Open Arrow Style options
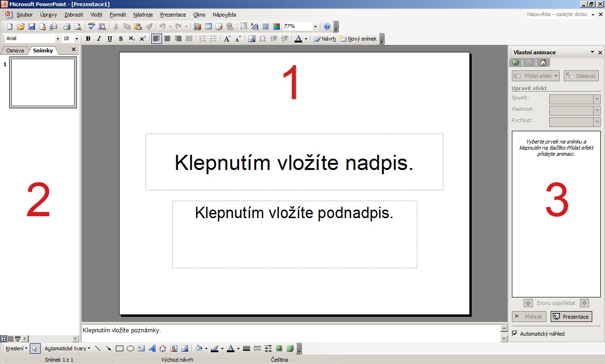 pos(268,348)
